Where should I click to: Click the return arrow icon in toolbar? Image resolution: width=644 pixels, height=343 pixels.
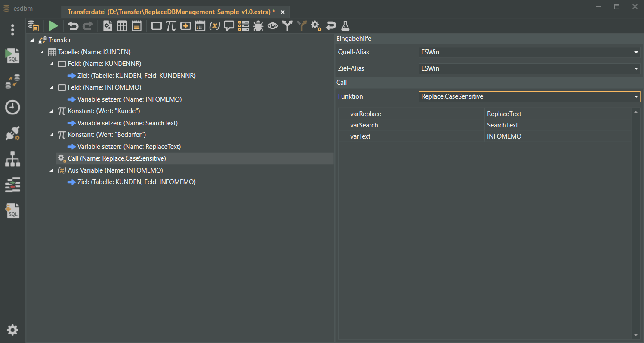[330, 26]
